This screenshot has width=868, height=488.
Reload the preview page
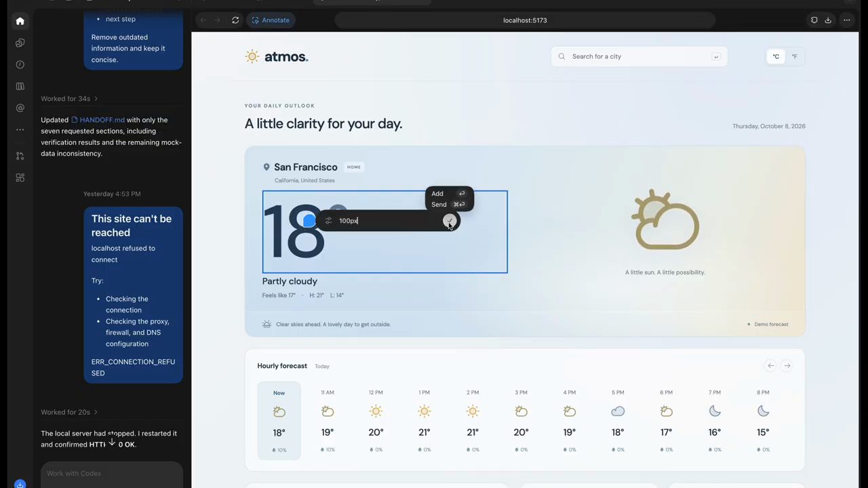tap(235, 20)
